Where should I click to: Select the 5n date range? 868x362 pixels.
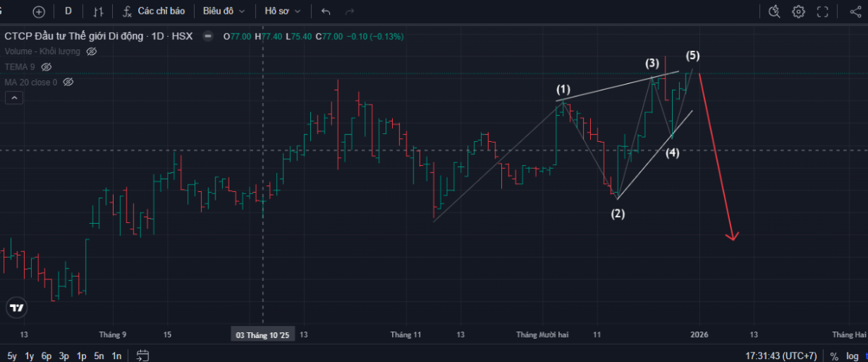click(x=99, y=355)
